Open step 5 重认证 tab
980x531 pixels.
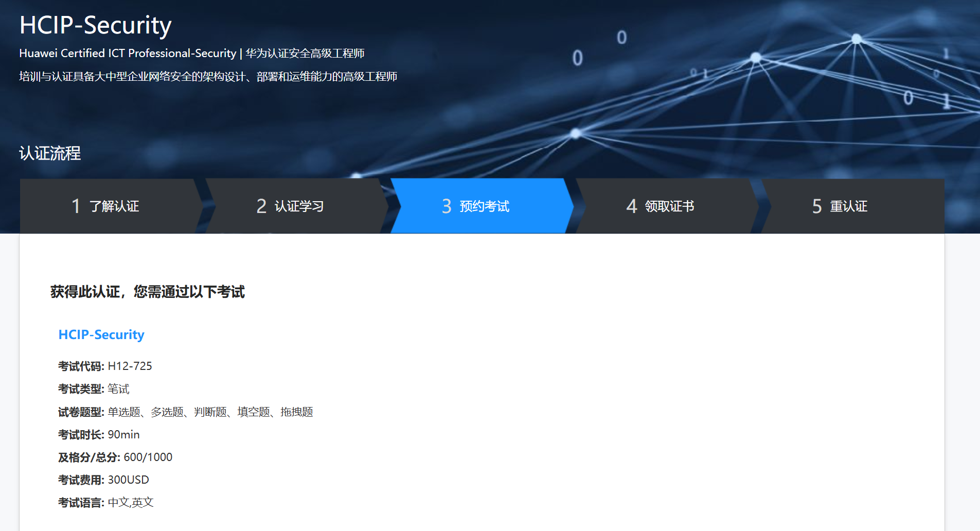click(x=852, y=206)
